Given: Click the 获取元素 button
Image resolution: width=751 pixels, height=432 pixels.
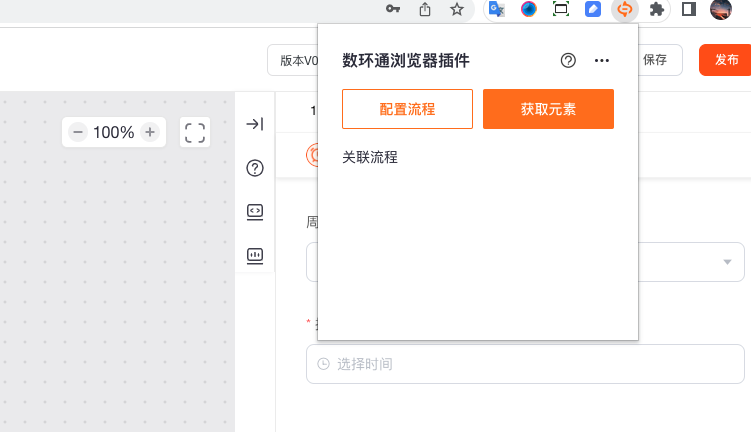Looking at the screenshot, I should (548, 109).
